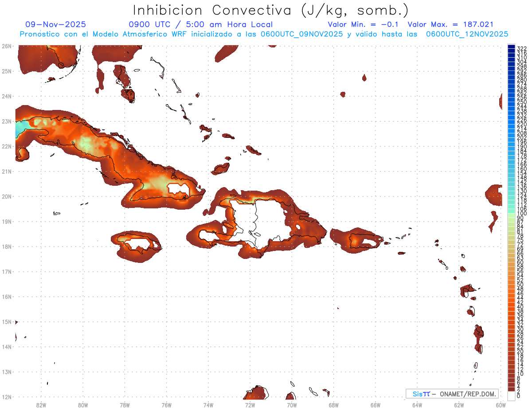Click the "14N" latitude label

click(x=6, y=347)
